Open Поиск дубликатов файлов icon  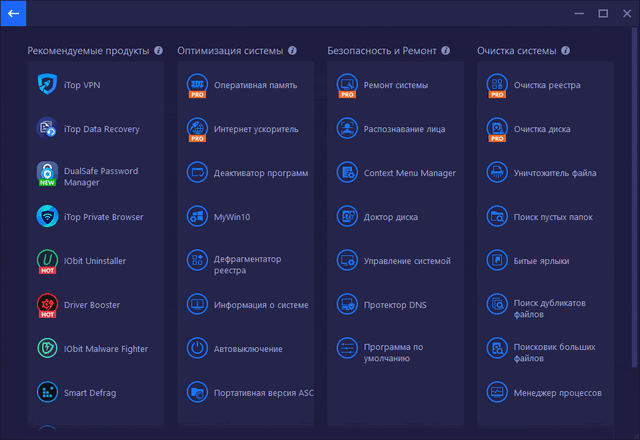(497, 304)
